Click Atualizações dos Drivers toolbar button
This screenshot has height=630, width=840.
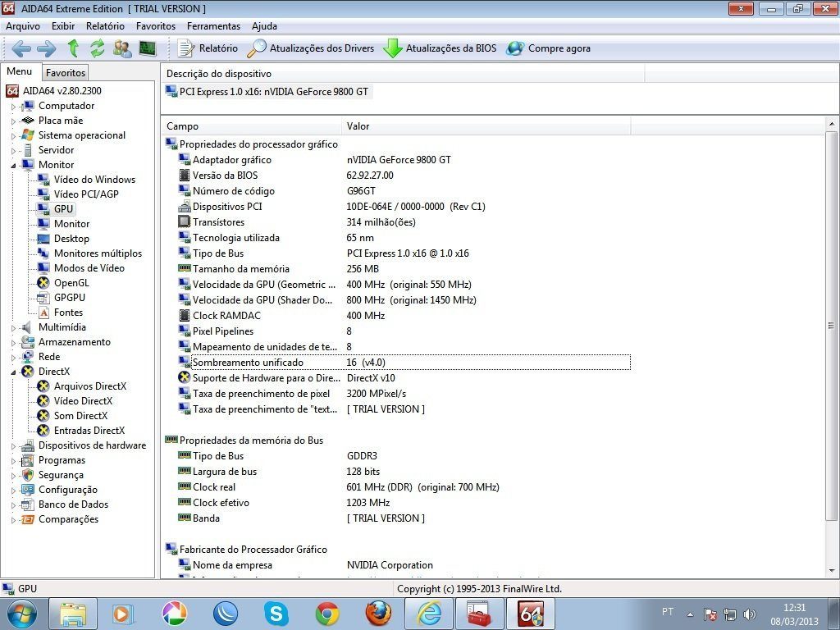click(x=311, y=48)
